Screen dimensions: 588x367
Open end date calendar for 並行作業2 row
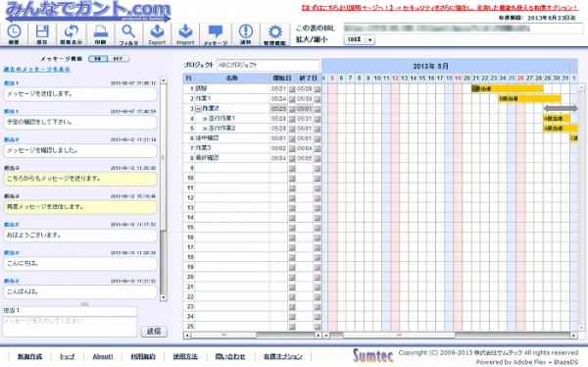[318, 129]
